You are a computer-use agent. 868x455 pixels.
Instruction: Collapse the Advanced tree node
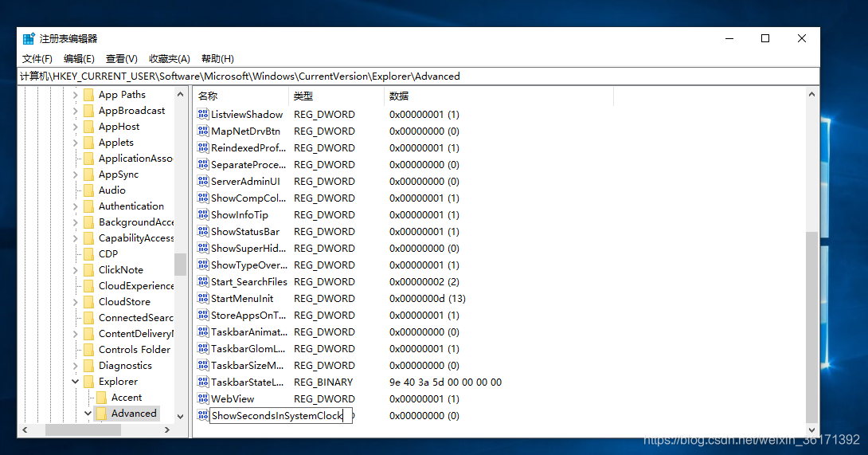click(88, 414)
